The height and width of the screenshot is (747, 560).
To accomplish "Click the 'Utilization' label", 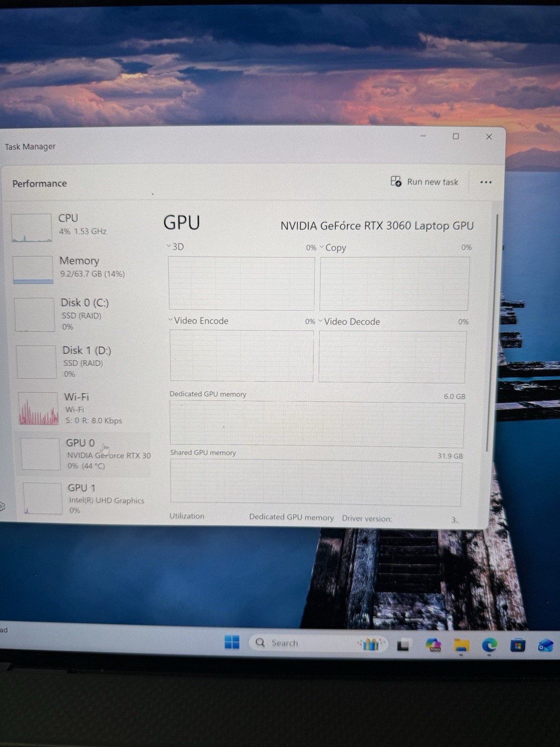I will click(x=187, y=516).
